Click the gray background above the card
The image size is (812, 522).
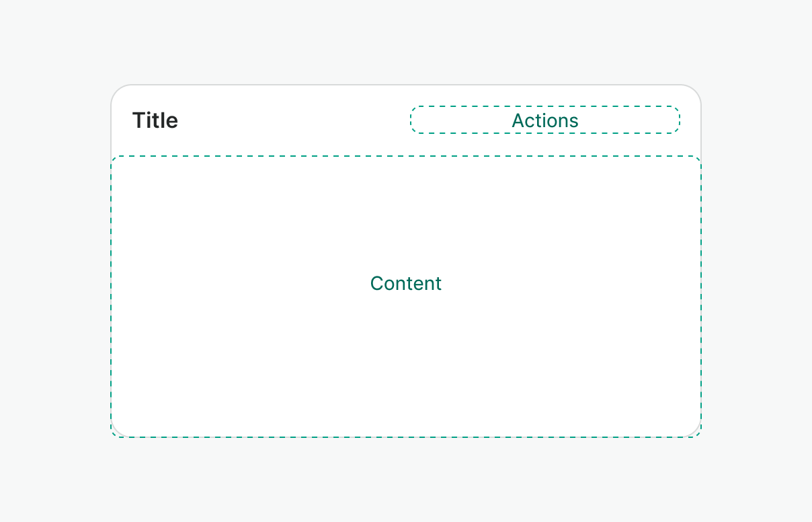[x=406, y=40]
